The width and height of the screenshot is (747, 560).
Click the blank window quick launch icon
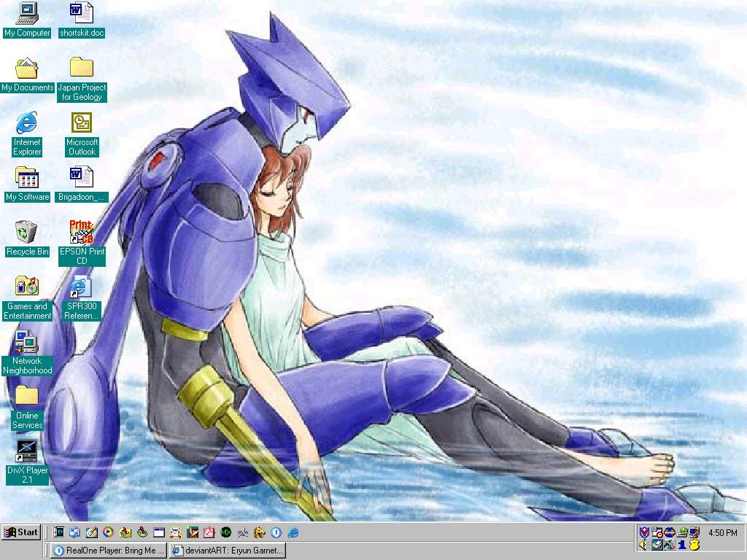point(158,532)
